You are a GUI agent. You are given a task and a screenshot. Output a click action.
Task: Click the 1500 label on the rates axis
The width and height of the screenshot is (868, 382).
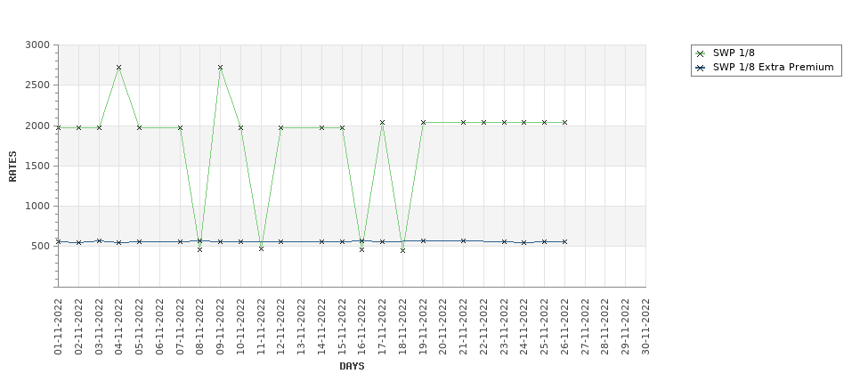point(37,167)
